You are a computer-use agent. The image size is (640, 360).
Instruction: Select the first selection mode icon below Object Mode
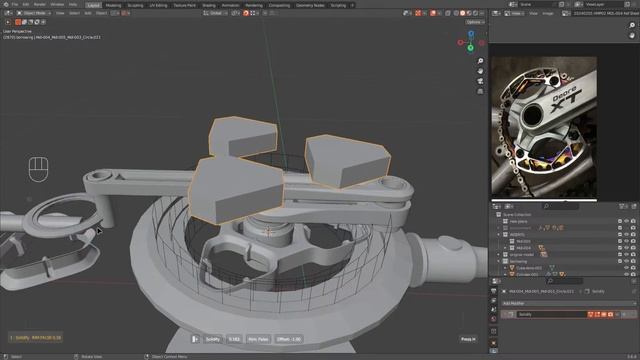coord(18,22)
